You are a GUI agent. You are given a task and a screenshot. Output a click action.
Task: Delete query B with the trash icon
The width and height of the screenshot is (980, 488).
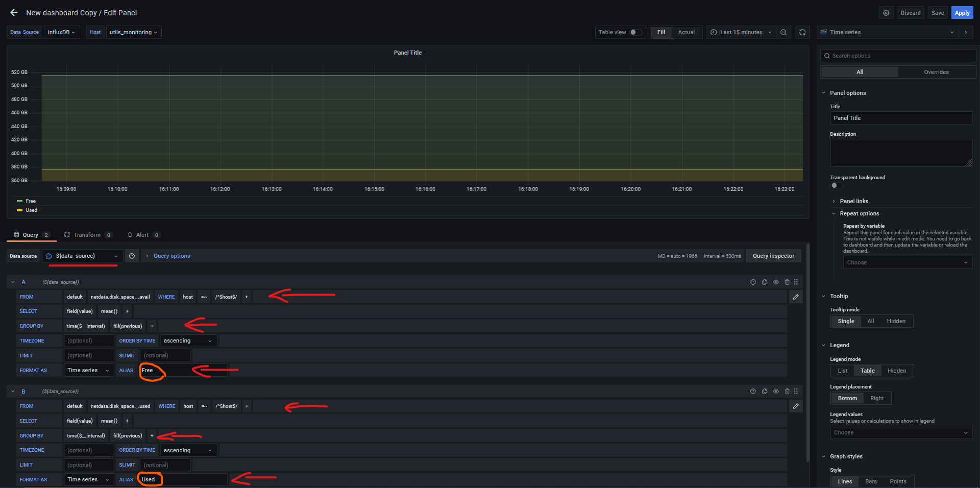(787, 392)
